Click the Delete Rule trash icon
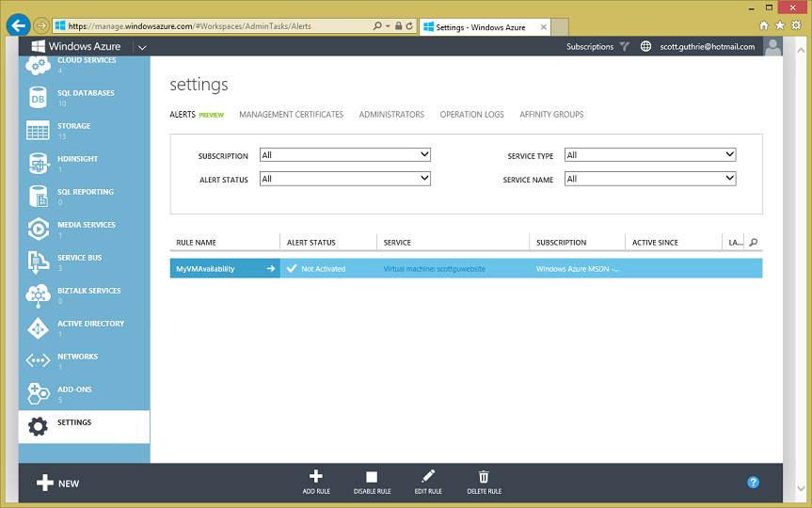This screenshot has width=812, height=508. (x=484, y=476)
